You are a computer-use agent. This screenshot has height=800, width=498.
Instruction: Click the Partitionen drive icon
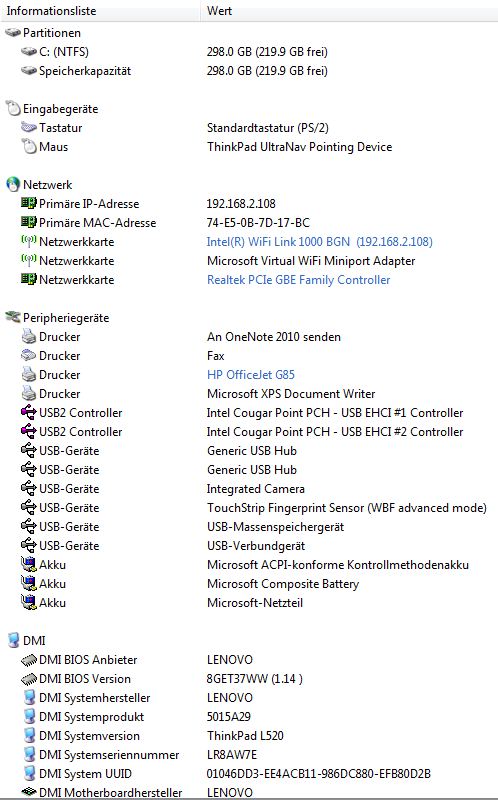13,33
